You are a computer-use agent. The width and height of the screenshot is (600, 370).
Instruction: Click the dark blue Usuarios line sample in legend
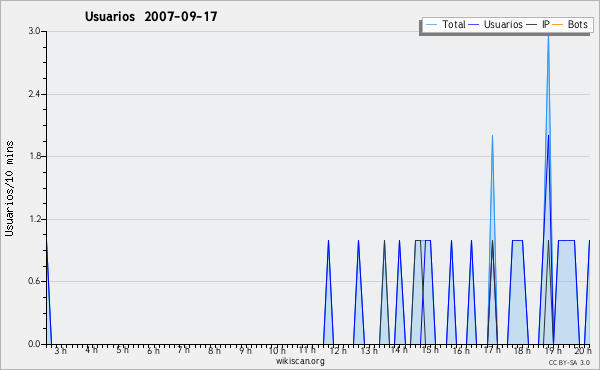[474, 24]
